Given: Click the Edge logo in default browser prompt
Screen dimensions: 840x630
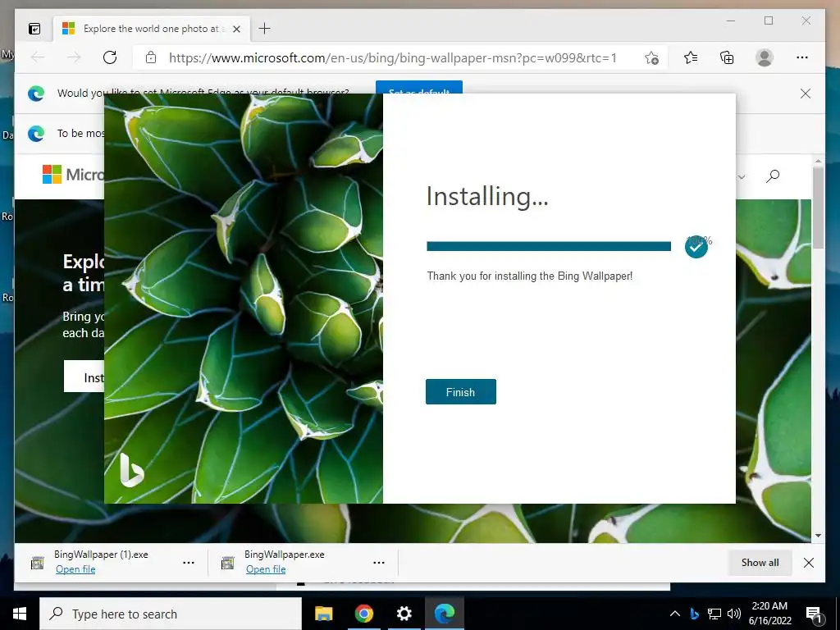Looking at the screenshot, I should tap(36, 94).
